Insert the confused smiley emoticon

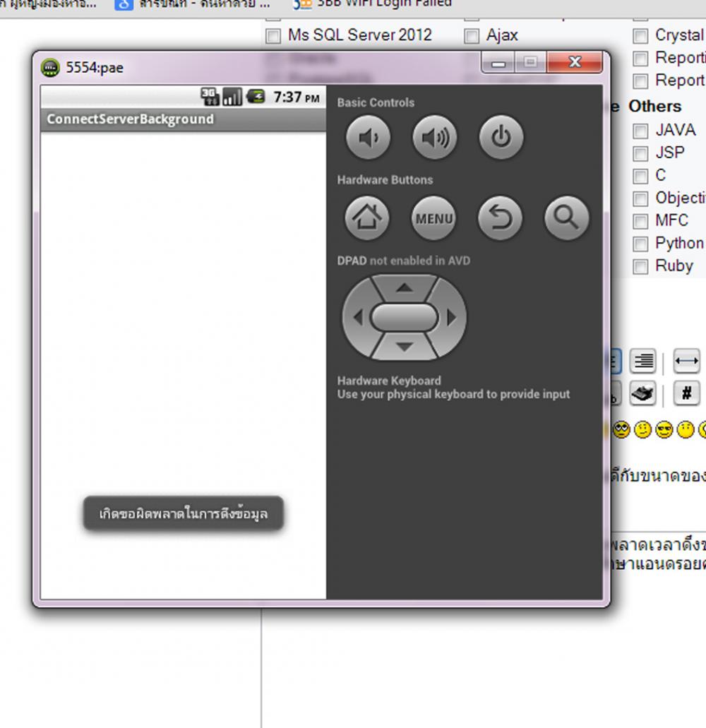click(x=643, y=430)
